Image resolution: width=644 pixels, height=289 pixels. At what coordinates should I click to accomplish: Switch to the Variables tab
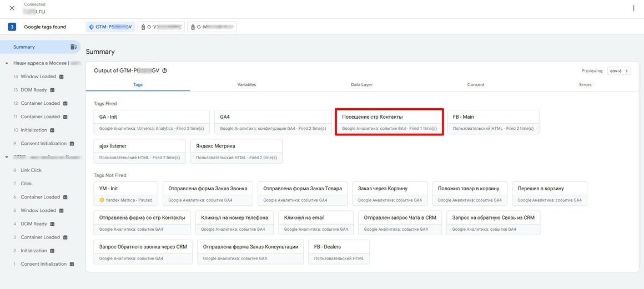coord(246,84)
